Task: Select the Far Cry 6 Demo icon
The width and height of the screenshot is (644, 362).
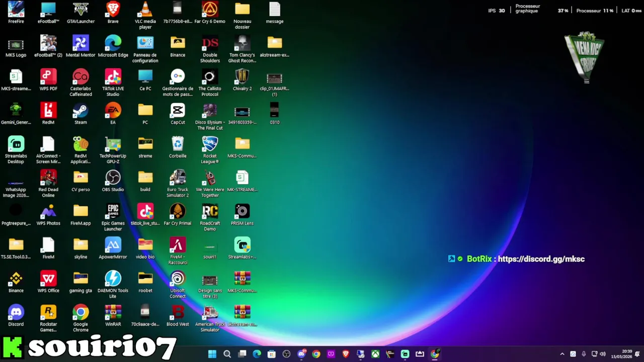Action: 210,13
